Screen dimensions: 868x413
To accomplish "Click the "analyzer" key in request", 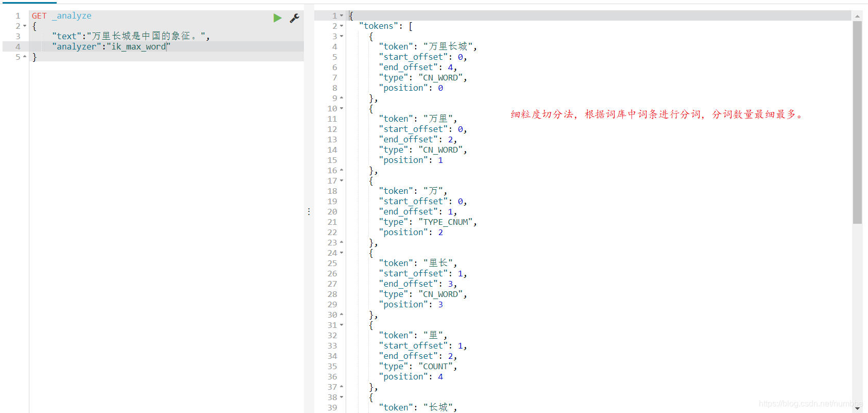I will point(77,46).
